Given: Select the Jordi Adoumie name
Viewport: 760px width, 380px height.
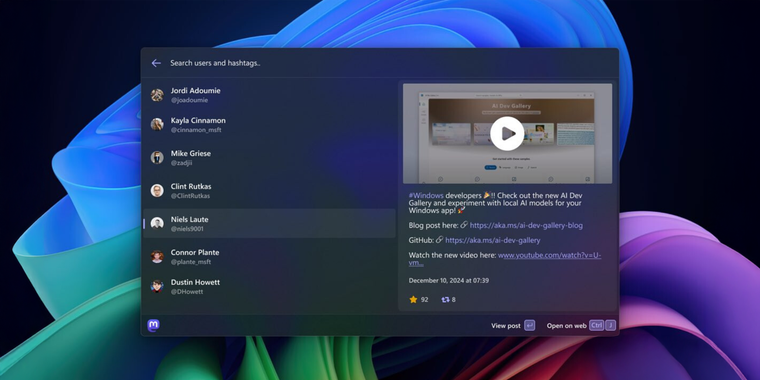Looking at the screenshot, I should click(x=195, y=91).
